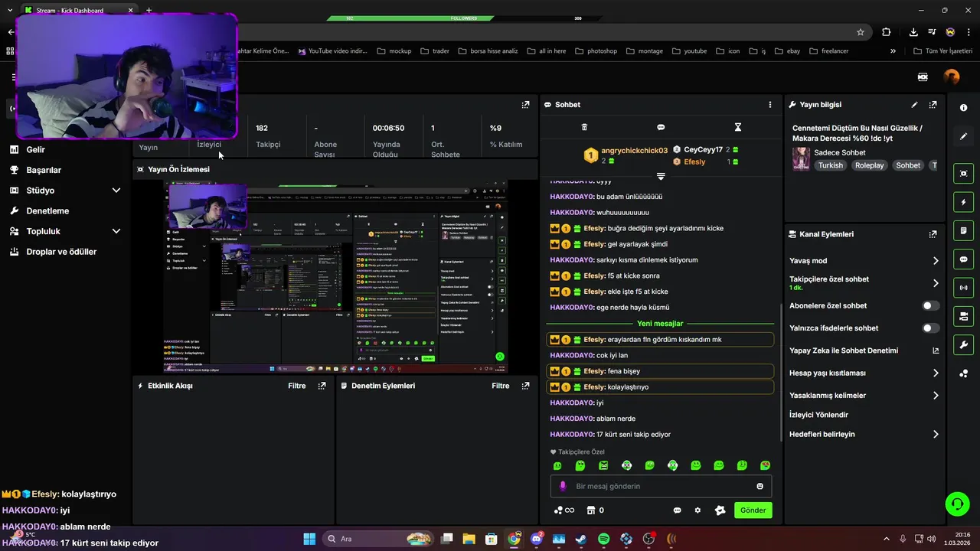This screenshot has width=980, height=551.
Task: Open the green support headset button
Action: click(x=957, y=504)
